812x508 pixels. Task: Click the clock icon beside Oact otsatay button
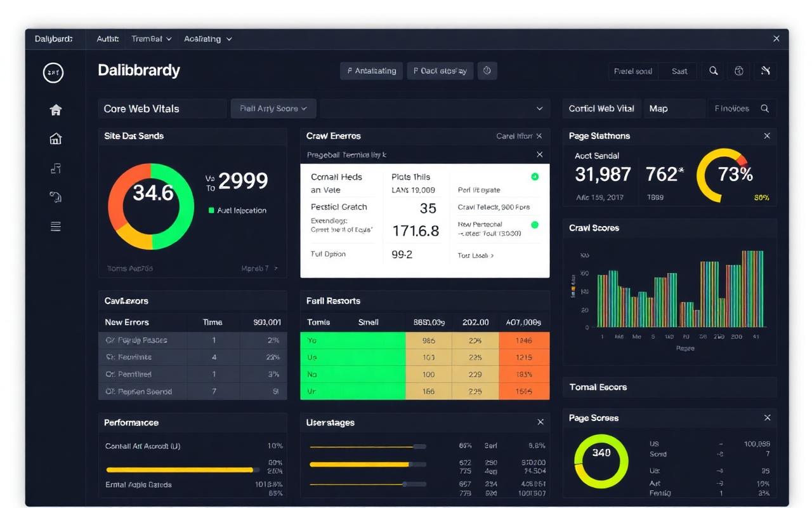pos(487,70)
